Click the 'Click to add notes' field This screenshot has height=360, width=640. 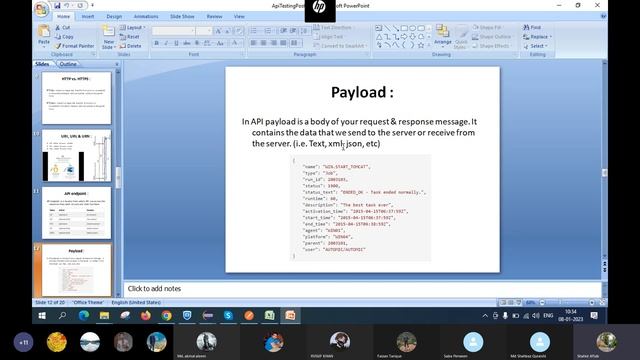362,289
